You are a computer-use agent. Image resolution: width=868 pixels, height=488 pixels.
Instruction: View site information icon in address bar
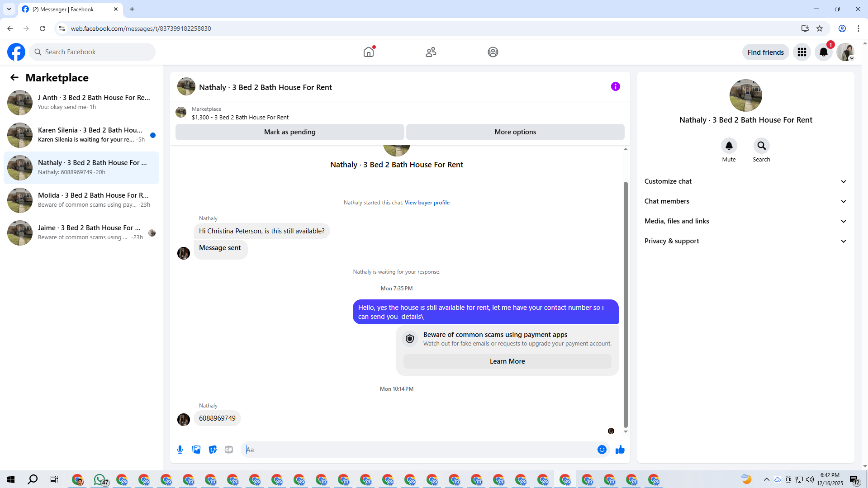[62, 28]
